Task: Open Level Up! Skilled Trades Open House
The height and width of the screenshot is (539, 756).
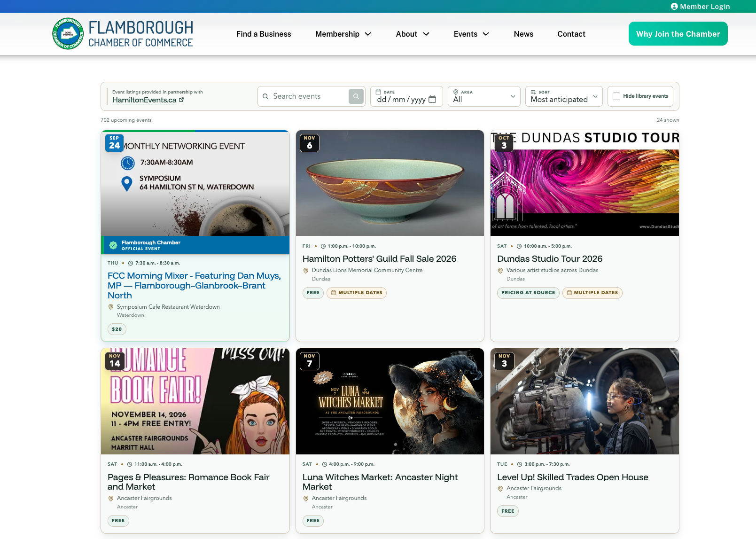Action: pos(573,477)
